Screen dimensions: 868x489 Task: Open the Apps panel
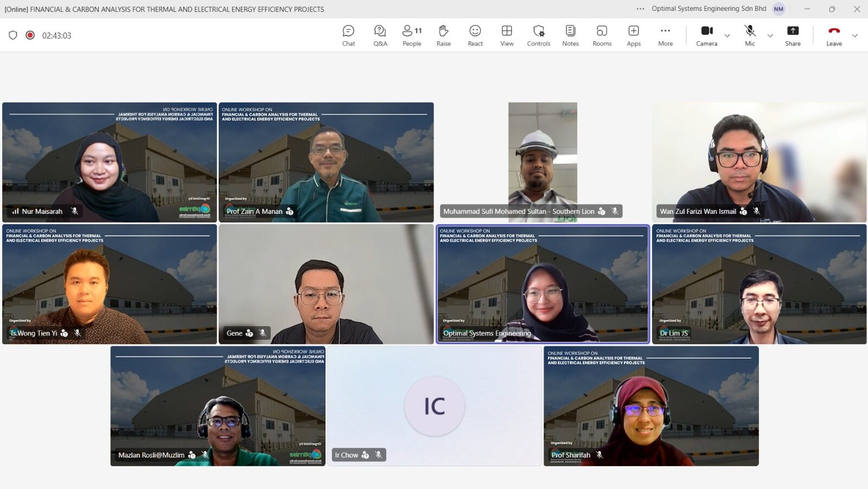(634, 36)
